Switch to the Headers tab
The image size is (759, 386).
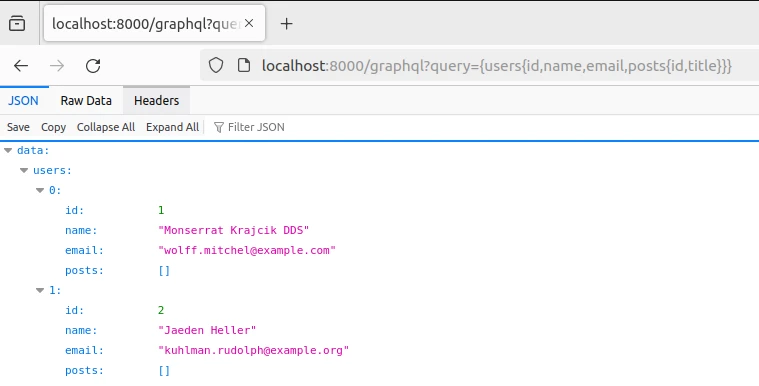click(156, 101)
